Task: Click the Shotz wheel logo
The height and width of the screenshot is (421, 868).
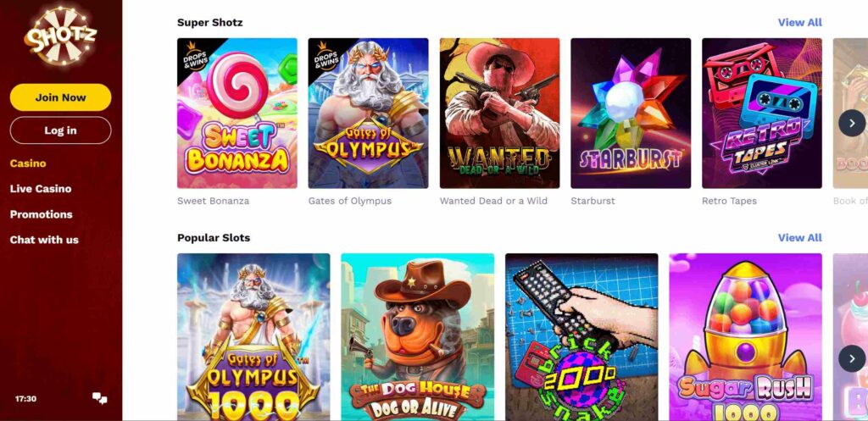Action: tap(60, 36)
